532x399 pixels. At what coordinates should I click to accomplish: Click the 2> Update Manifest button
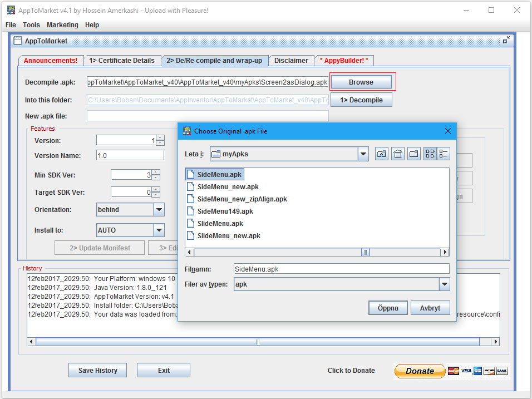click(100, 248)
